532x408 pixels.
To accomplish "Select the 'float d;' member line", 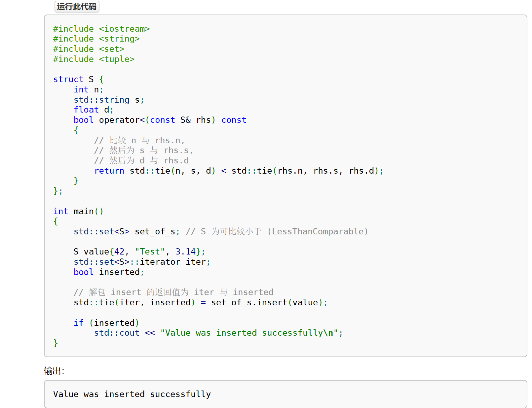I will point(93,110).
